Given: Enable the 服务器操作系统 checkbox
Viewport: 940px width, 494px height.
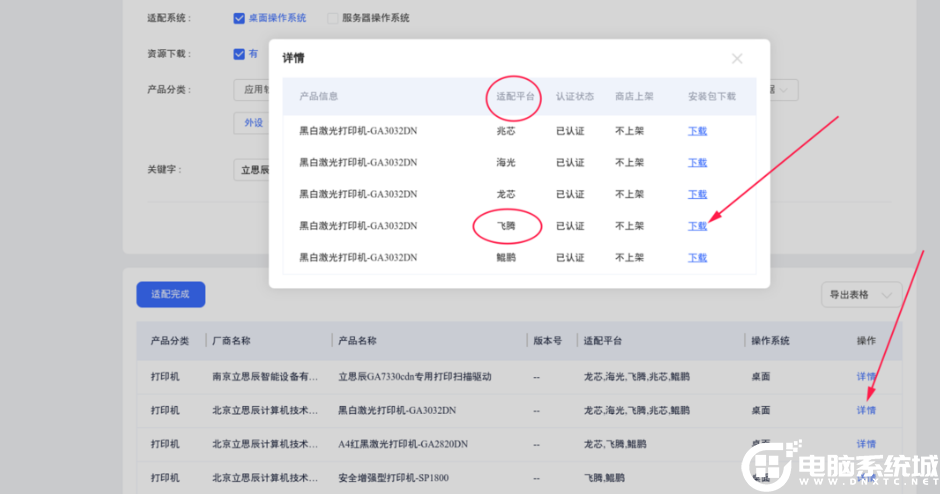Looking at the screenshot, I should click(332, 18).
